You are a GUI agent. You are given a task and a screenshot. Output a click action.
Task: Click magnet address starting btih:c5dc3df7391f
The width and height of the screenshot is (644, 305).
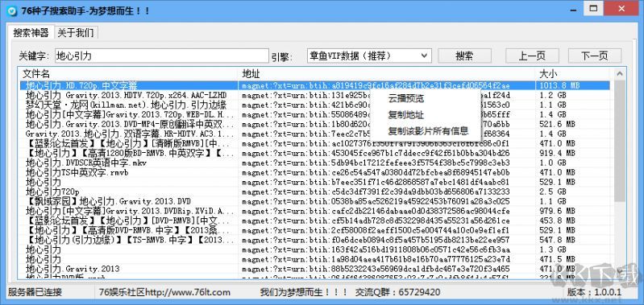click(x=376, y=192)
